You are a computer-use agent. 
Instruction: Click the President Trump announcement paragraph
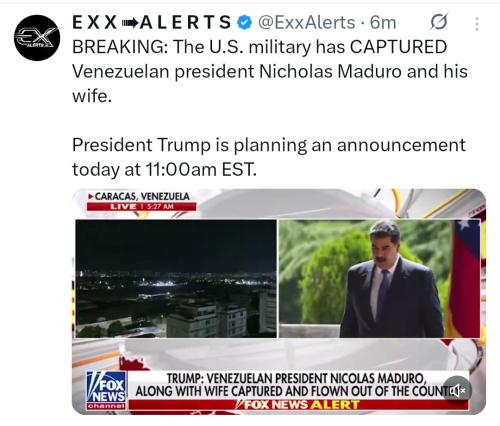(x=269, y=157)
